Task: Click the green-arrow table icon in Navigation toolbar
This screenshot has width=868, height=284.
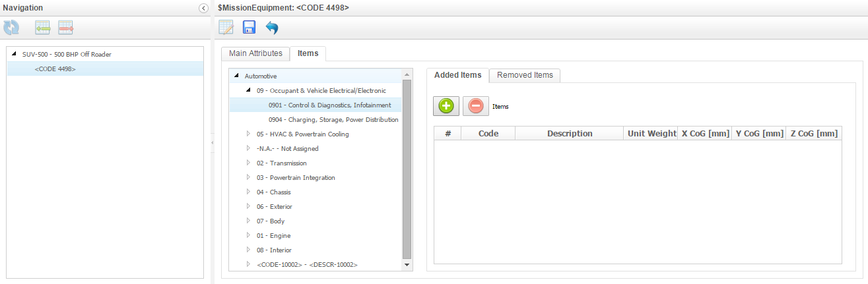Action: pyautogui.click(x=43, y=27)
